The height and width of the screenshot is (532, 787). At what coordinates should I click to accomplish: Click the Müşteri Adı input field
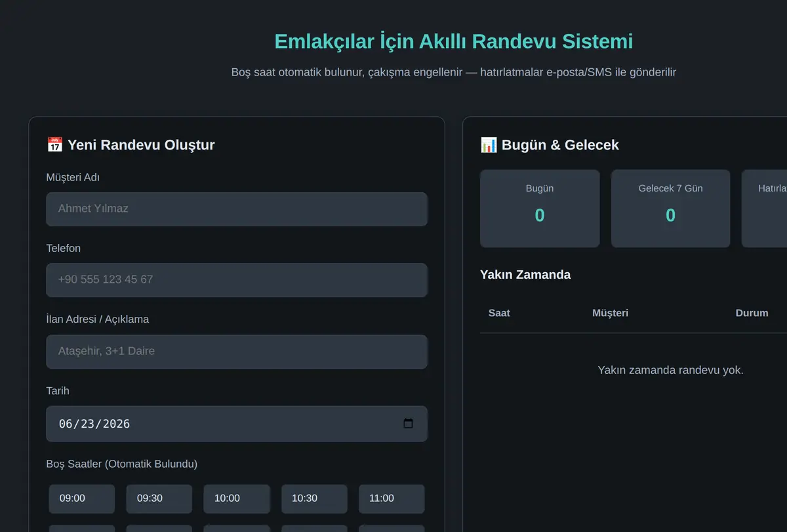click(237, 209)
